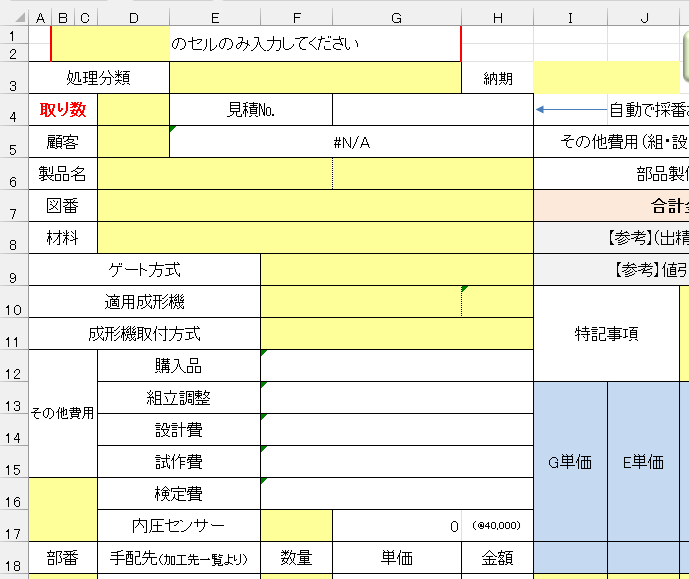Select the 購入品 value cell
Screen dimensions: 689x579
[x=396, y=366]
